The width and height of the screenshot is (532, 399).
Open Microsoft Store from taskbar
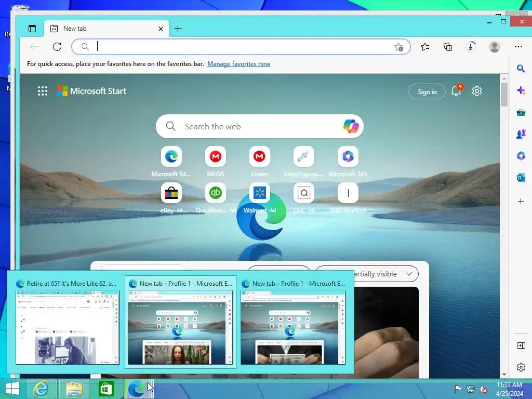tap(106, 389)
